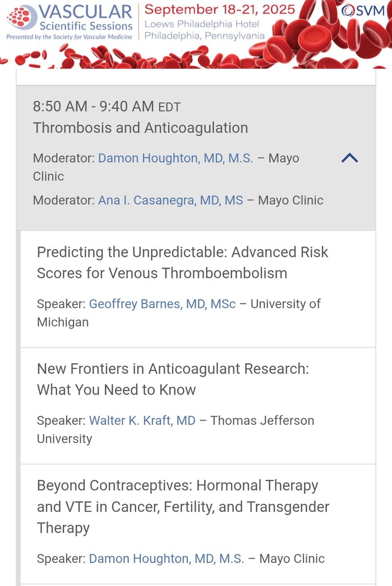Open speaker Damon Houghton's link at the bottom
This screenshot has width=392, height=586.
pos(166,559)
